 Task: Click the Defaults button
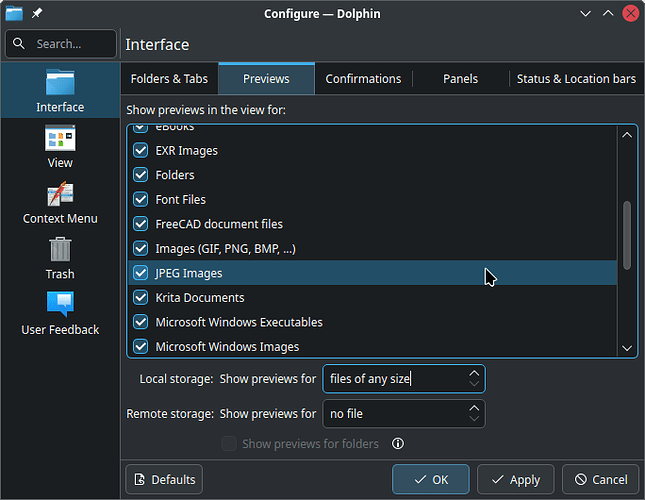pos(164,479)
